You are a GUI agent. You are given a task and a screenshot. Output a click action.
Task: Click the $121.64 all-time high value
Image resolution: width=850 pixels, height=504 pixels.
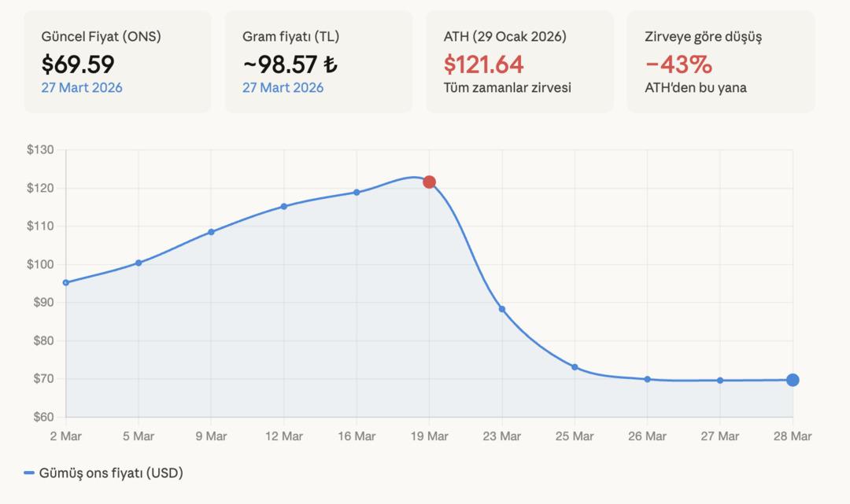[x=484, y=64]
